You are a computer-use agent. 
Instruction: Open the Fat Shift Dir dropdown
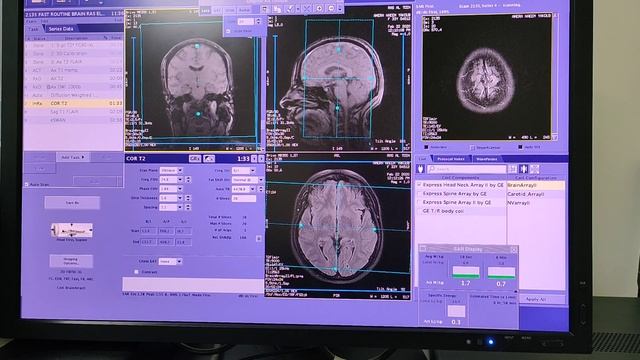[x=261, y=180]
